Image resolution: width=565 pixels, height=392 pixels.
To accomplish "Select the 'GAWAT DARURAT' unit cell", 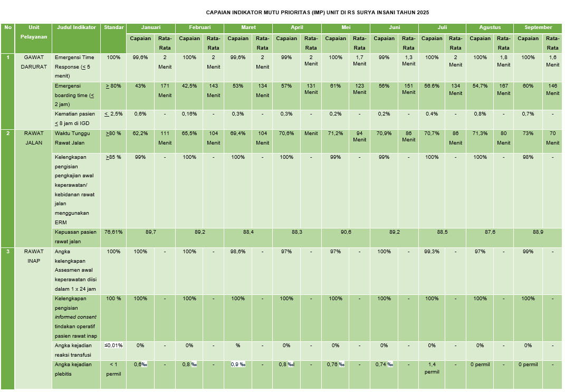I will (34, 62).
